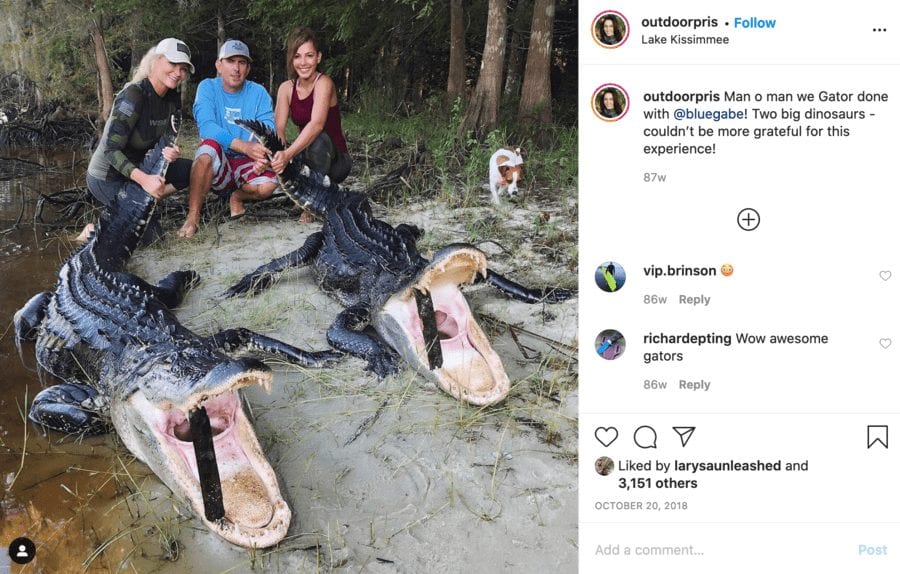Click the Add a comment field
Image resolution: width=900 pixels, height=574 pixels.
[x=720, y=550]
